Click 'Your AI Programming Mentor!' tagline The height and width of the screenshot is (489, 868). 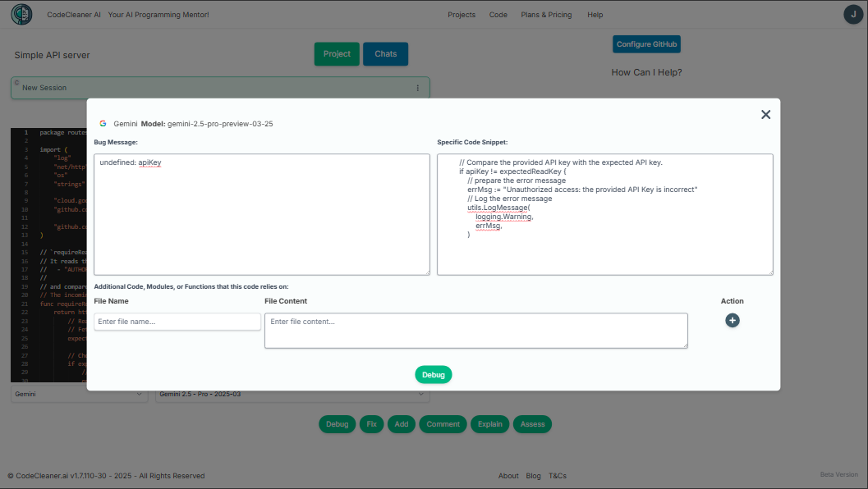click(x=158, y=15)
